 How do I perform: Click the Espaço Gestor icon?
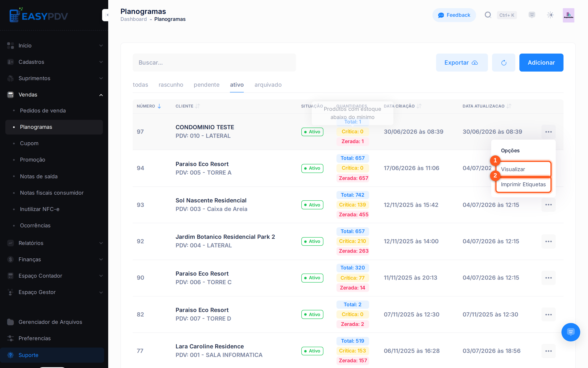click(10, 292)
